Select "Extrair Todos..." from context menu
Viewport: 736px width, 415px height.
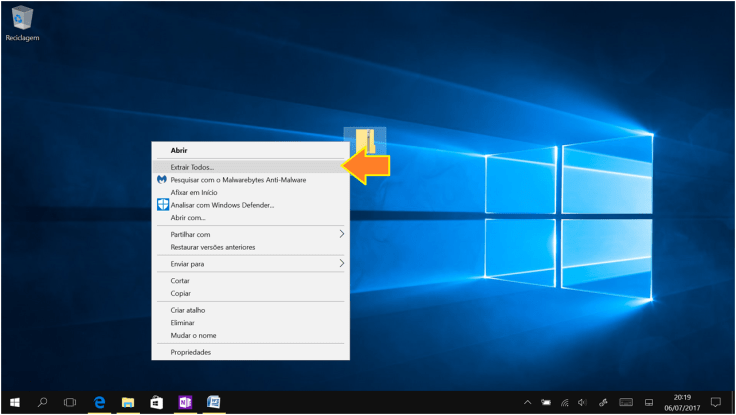pos(192,167)
